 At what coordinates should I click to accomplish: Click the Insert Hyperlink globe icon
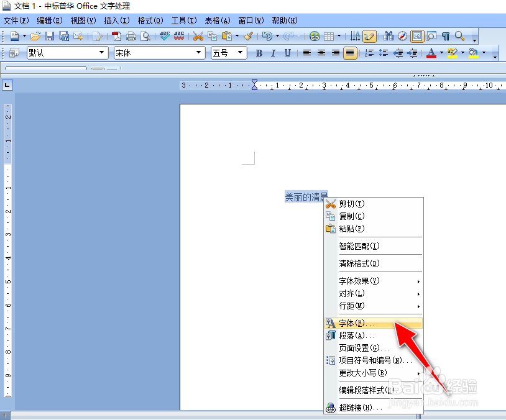(313, 37)
